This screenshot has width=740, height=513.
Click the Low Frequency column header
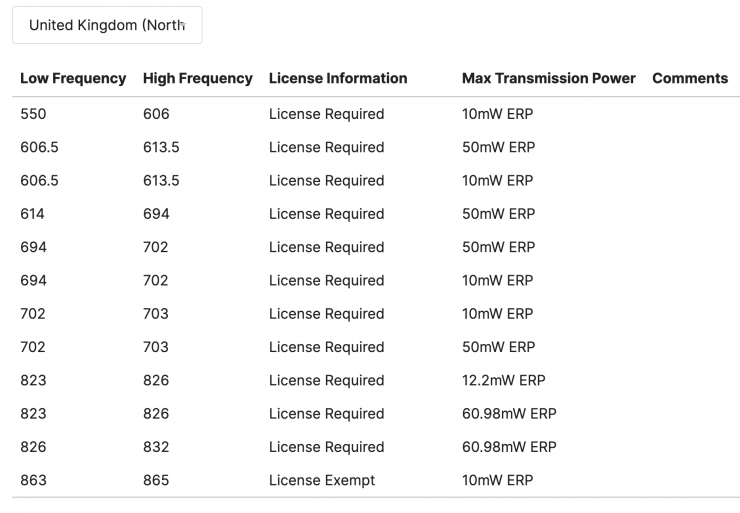tap(73, 78)
